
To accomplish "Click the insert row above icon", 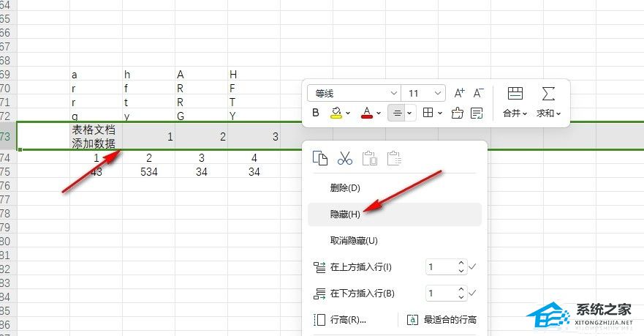I will [x=319, y=267].
